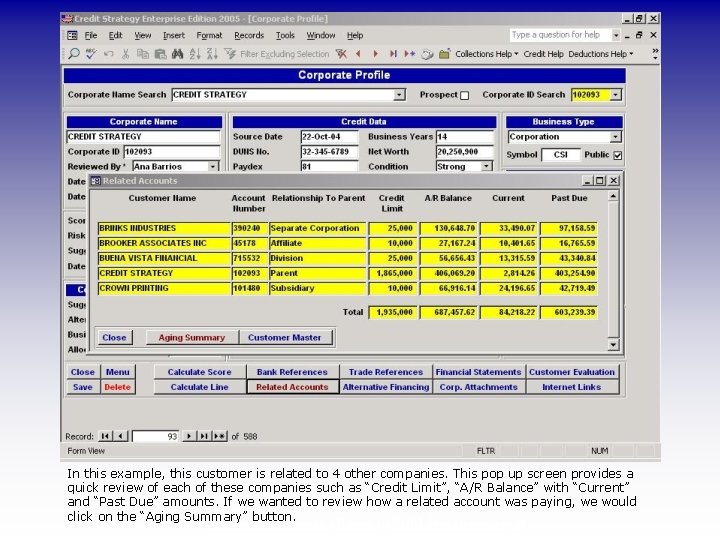Sort ascending with A-Z icon
720x540 pixels.
[x=195, y=54]
